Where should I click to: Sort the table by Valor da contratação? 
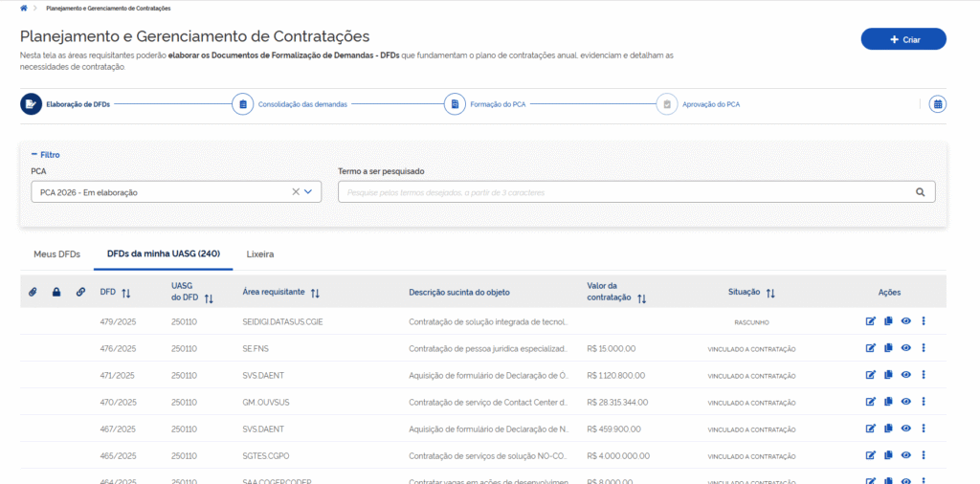click(x=641, y=298)
